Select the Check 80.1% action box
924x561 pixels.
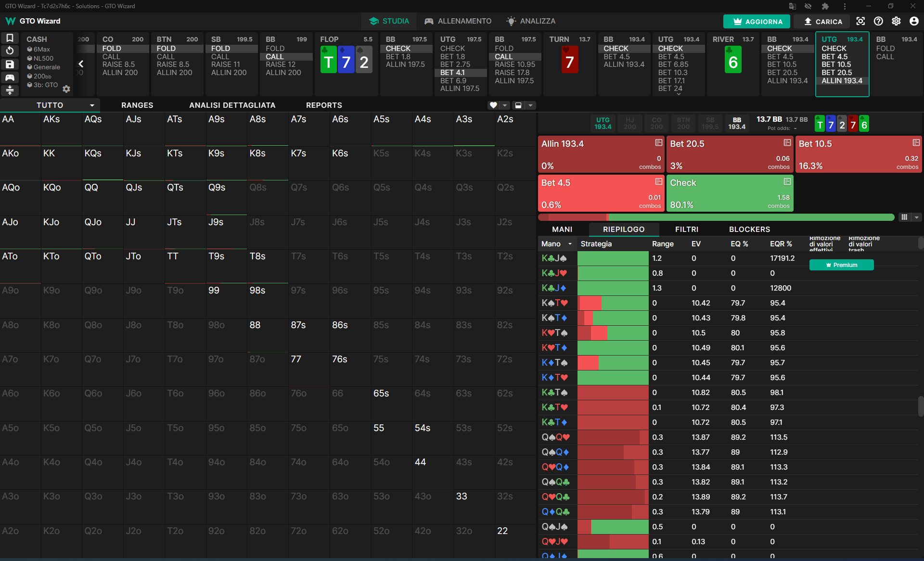(730, 193)
